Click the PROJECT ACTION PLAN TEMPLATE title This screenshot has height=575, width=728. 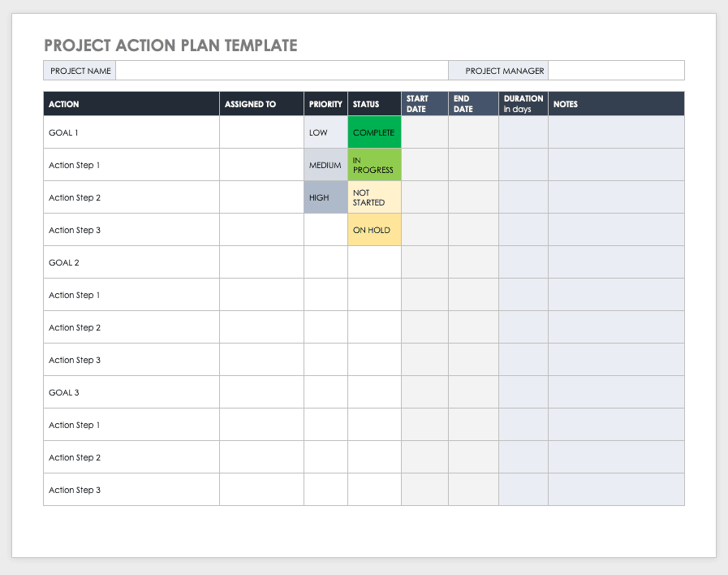coord(170,45)
